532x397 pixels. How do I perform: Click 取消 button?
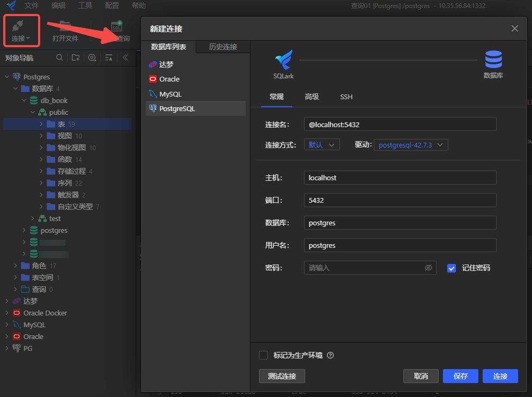(x=420, y=376)
